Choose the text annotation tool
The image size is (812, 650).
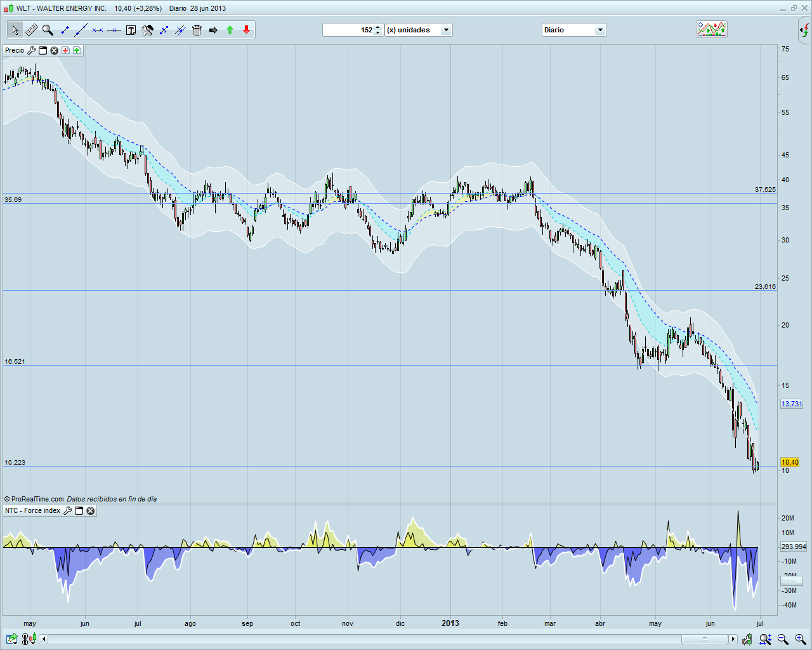[x=131, y=30]
